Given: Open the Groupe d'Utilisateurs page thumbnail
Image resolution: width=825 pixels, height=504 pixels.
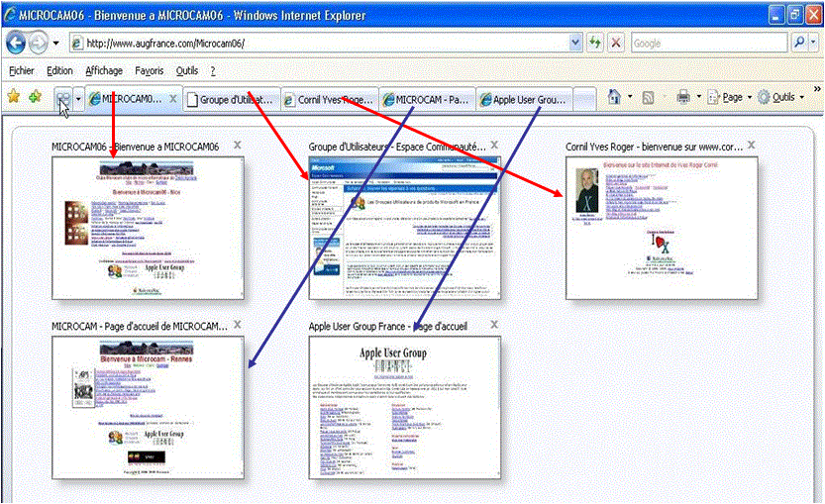Looking at the screenshot, I should [405, 228].
